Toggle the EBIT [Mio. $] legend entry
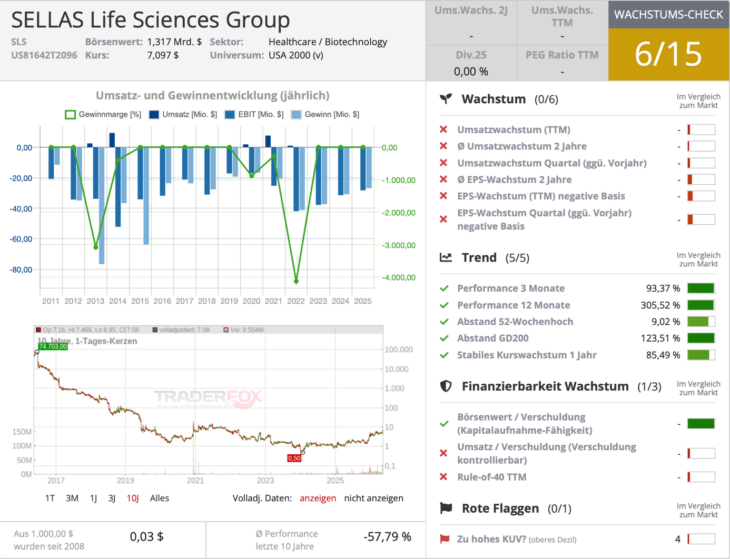Viewport: 730px width, 559px height. [254, 114]
